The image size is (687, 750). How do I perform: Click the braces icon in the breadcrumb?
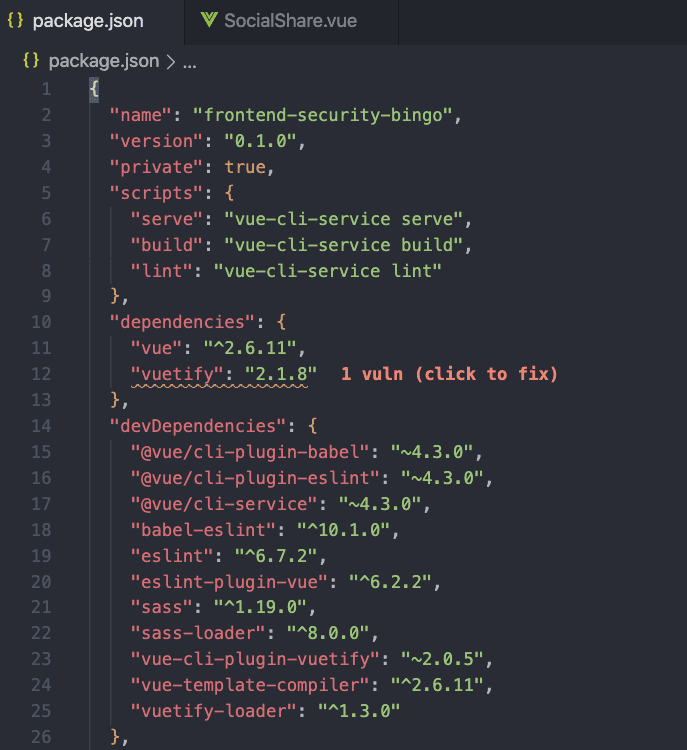tap(31, 61)
